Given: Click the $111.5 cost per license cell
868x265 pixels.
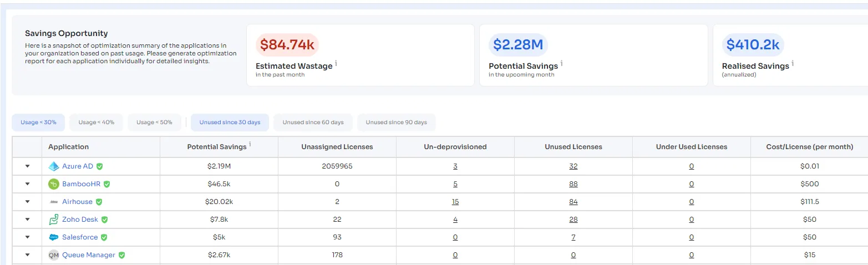Looking at the screenshot, I should point(810,202).
